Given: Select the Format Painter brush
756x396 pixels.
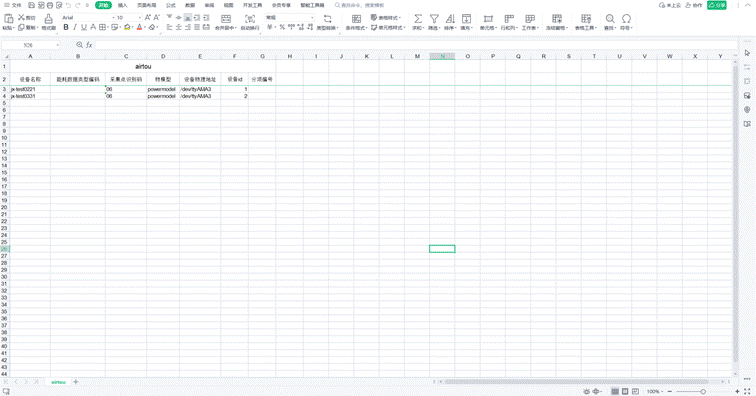Looking at the screenshot, I should click(48, 19).
